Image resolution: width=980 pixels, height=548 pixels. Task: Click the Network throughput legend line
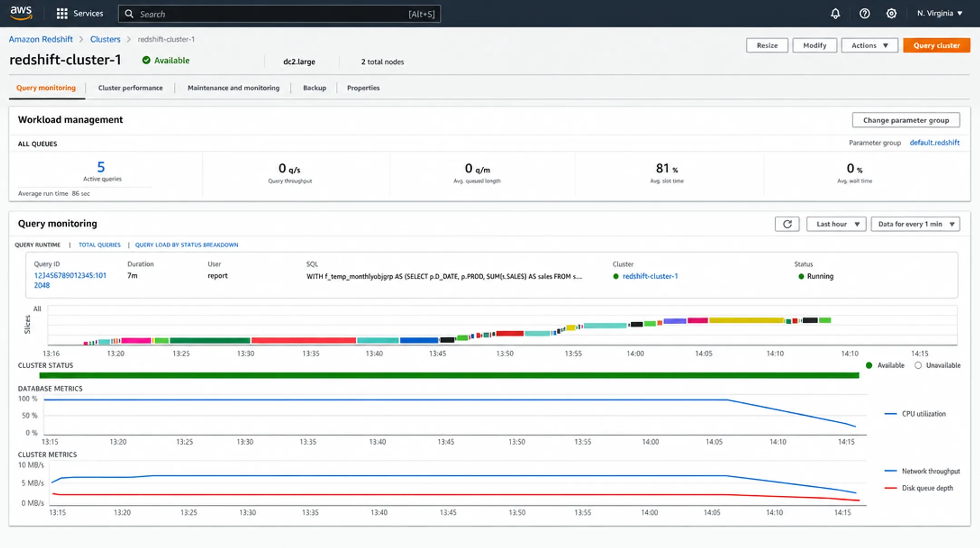tap(891, 471)
